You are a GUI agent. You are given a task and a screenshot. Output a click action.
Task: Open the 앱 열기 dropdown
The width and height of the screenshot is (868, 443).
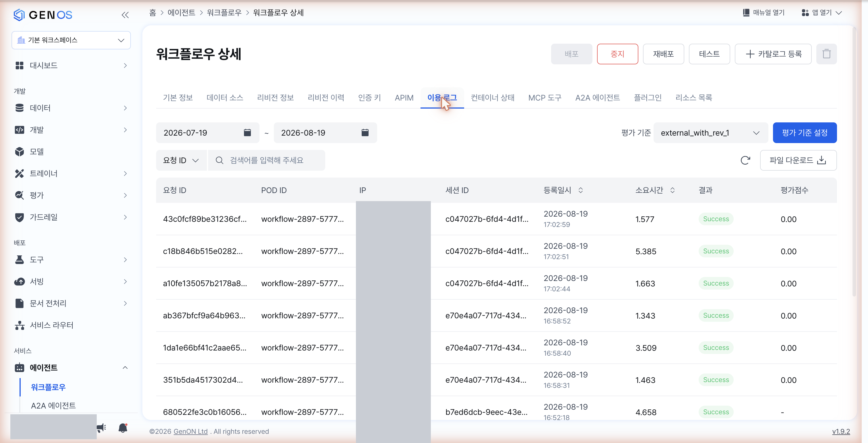pos(822,13)
